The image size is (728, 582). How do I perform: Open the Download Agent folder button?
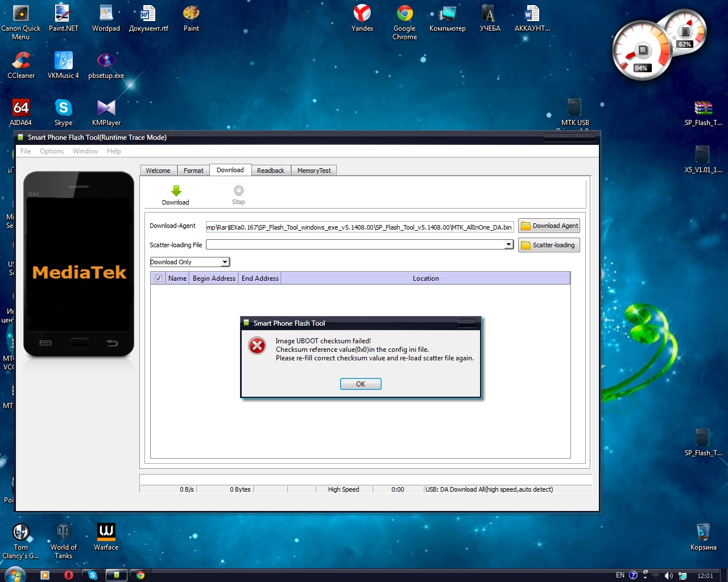coord(549,226)
